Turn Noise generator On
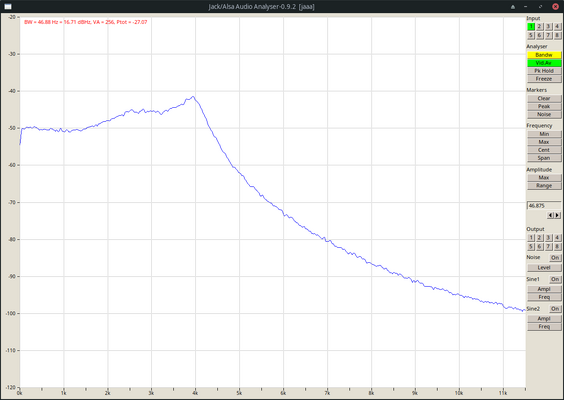 555,258
